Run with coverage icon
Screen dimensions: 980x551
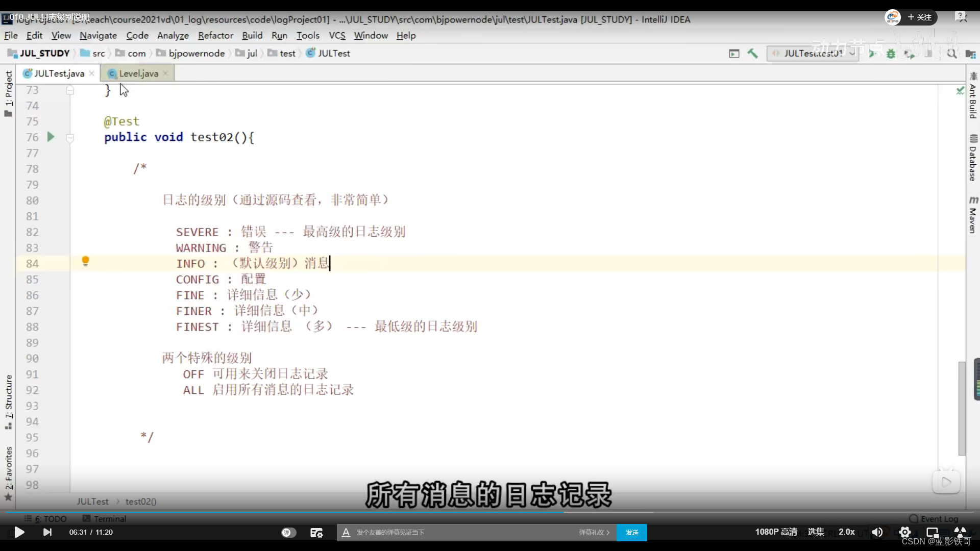click(x=910, y=54)
